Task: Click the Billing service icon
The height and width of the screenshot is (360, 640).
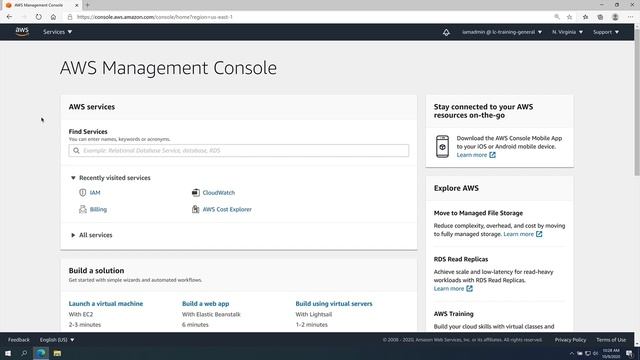Action: pyautogui.click(x=82, y=209)
